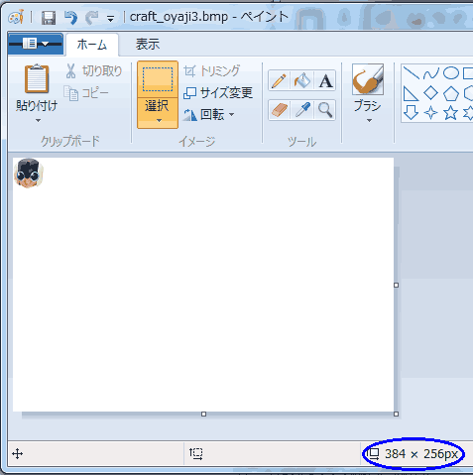This screenshot has width=473, height=476.
Task: Choose the diamond shape
Action: pos(430,93)
